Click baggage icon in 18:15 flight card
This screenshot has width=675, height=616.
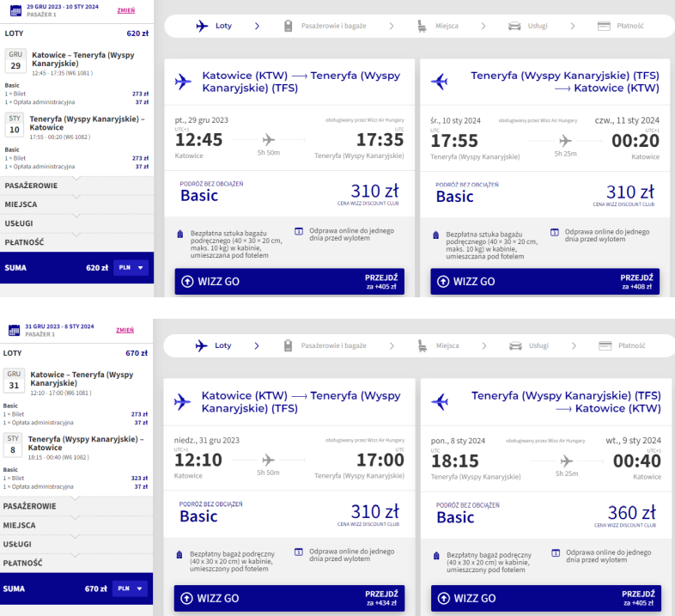click(x=436, y=556)
